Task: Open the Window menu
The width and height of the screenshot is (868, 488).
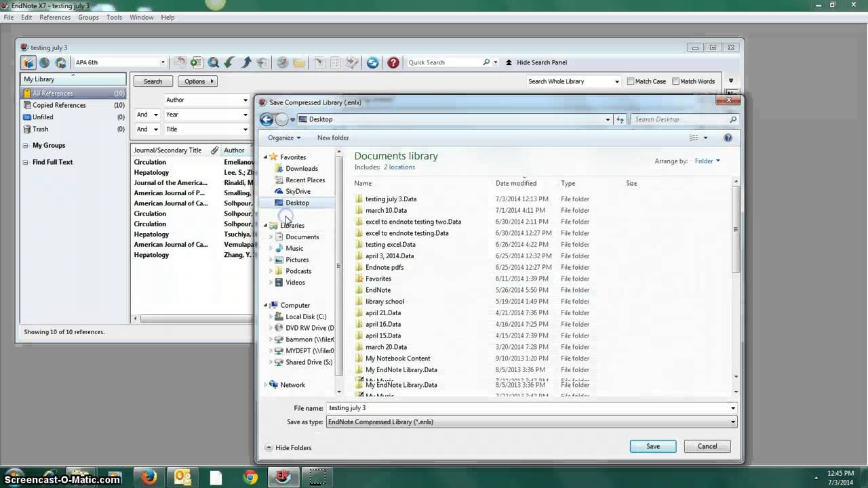Action: click(x=142, y=17)
